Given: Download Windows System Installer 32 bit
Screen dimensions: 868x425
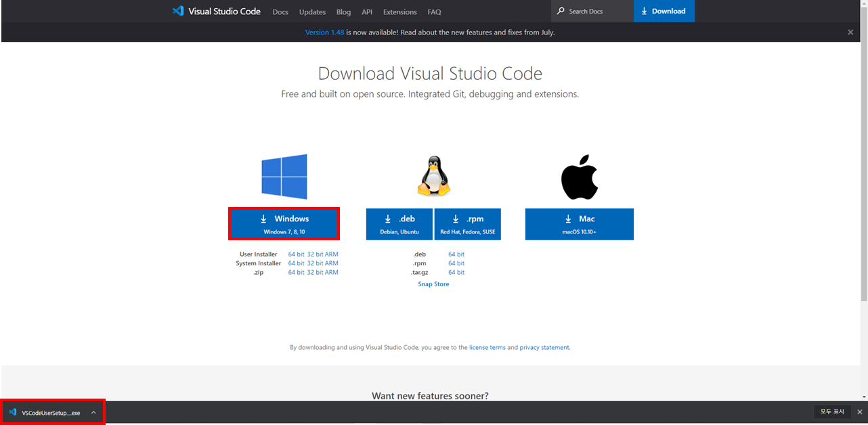Looking at the screenshot, I should [x=315, y=263].
